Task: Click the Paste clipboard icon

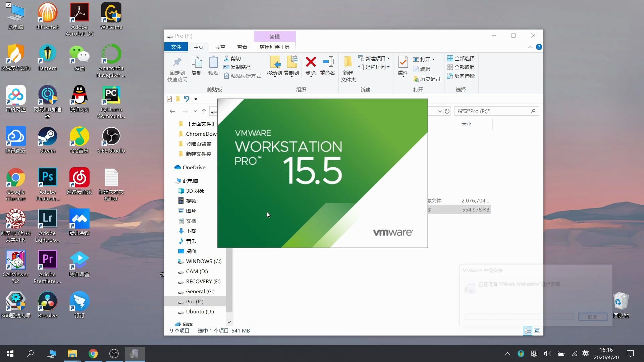Action: click(x=213, y=62)
